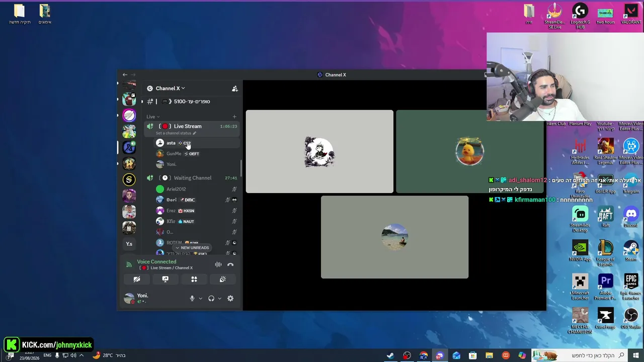This screenshot has height=362, width=644.
Task: Open StreamElements SE.Live desktop shortcut
Action: (x=554, y=17)
